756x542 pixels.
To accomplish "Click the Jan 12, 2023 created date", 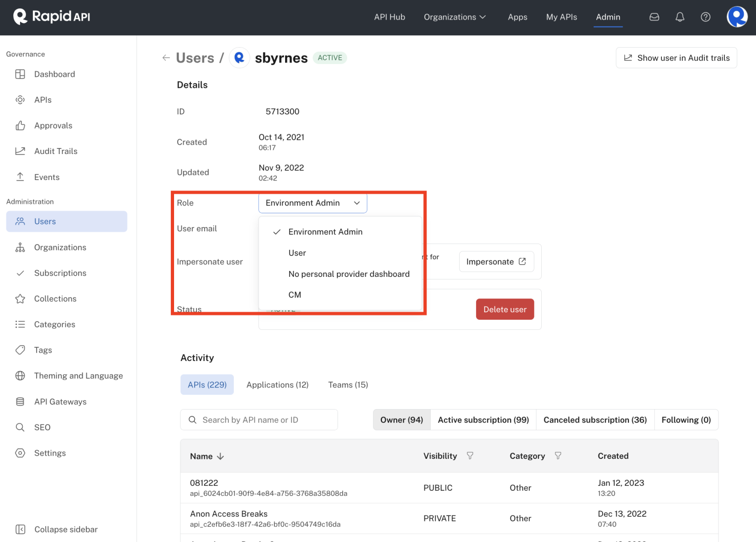I will (x=621, y=483).
